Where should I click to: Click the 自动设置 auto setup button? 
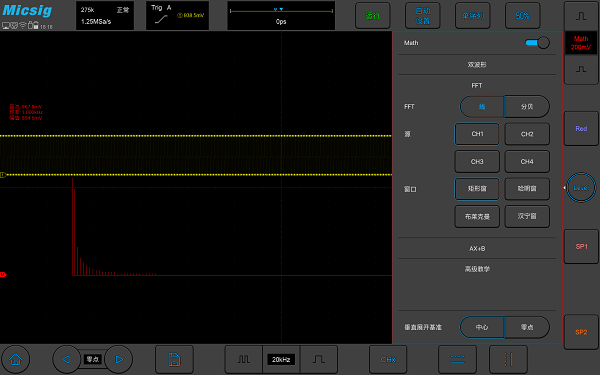422,16
